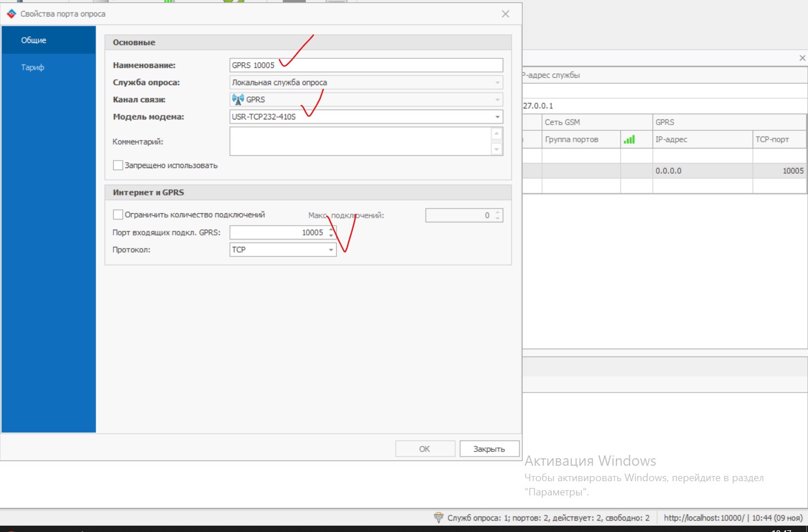Close the Свойства порта опроса dialog
808x532 pixels.
[505, 14]
